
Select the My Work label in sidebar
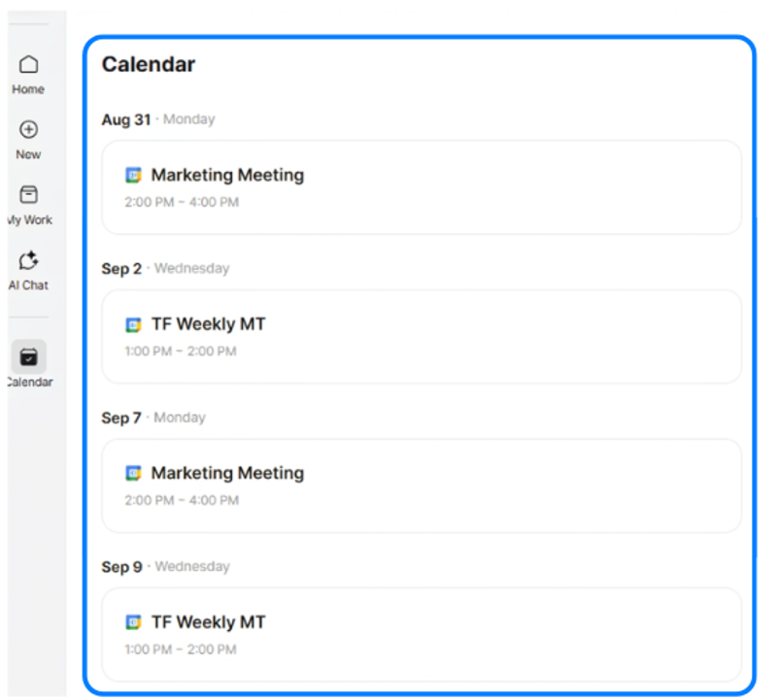(x=30, y=220)
